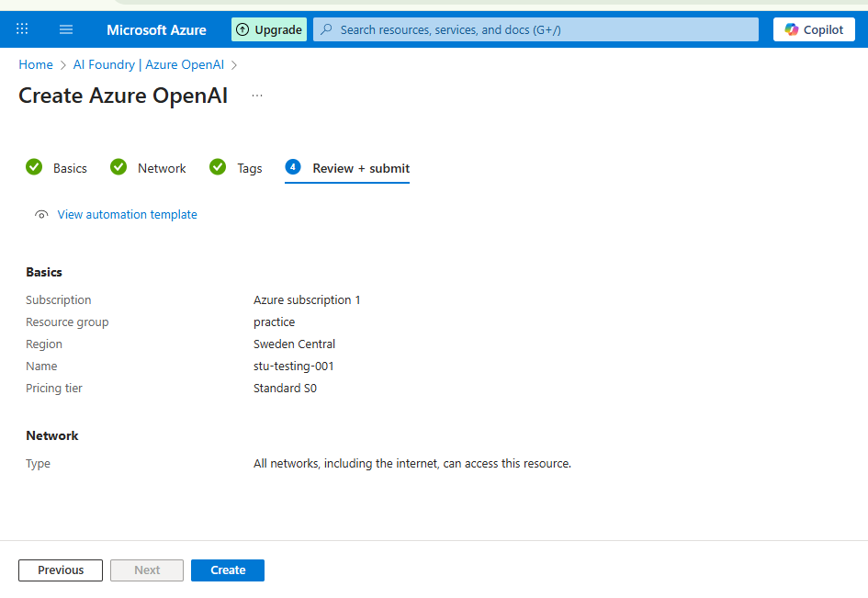The image size is (868, 598).
Task: Click the upgrade arrow circle icon
Action: tap(242, 29)
